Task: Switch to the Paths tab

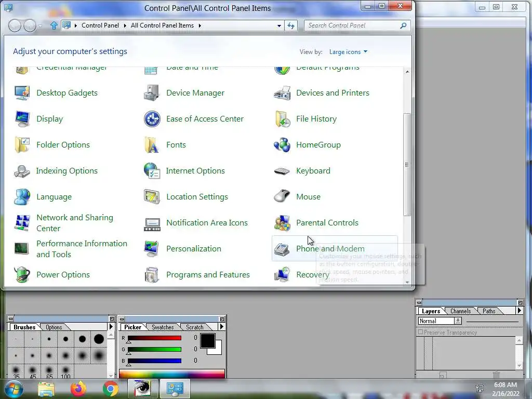Action: [488, 311]
